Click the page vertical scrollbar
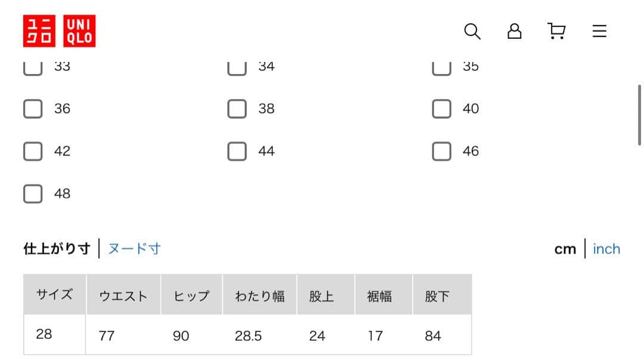644x363 pixels. click(x=639, y=115)
